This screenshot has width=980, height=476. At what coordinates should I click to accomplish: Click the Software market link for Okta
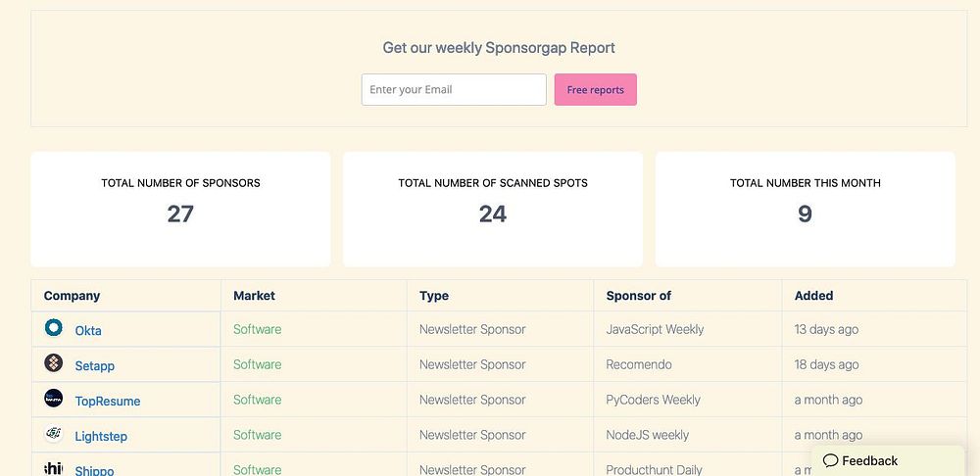pyautogui.click(x=257, y=329)
